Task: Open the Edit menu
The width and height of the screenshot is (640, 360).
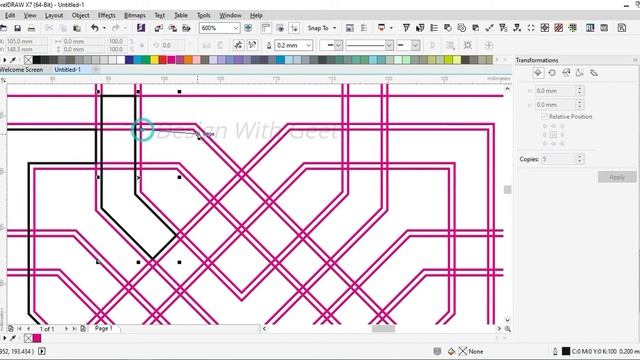Action: click(10, 15)
